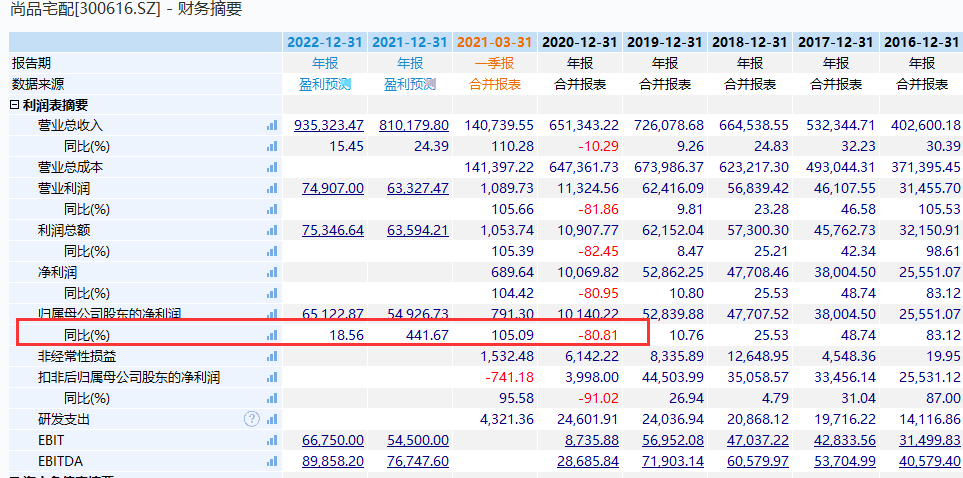963x478 pixels.
Task: Select the 2021-03-31 column header
Action: pyautogui.click(x=494, y=42)
